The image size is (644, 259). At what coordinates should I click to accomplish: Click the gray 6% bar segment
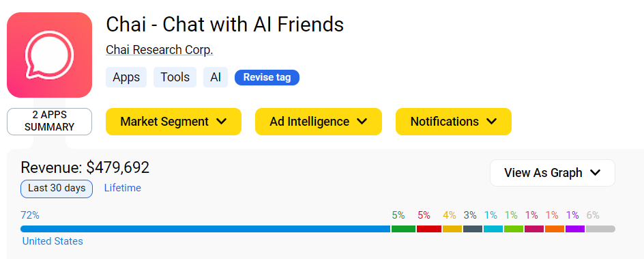click(x=600, y=229)
